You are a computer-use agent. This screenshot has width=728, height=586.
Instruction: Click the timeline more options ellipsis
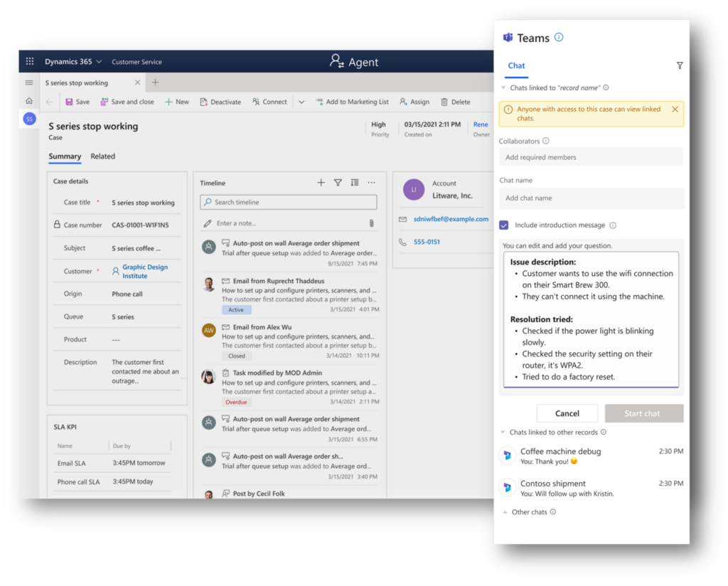point(371,183)
